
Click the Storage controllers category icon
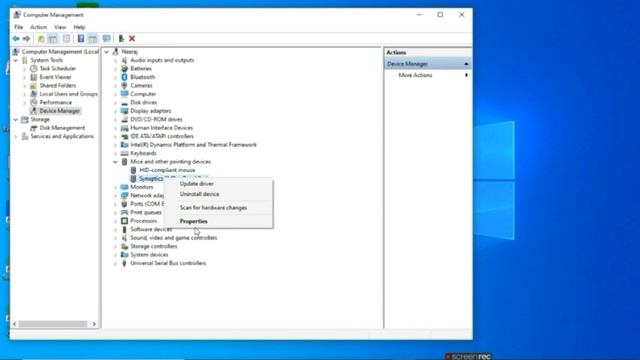point(124,247)
